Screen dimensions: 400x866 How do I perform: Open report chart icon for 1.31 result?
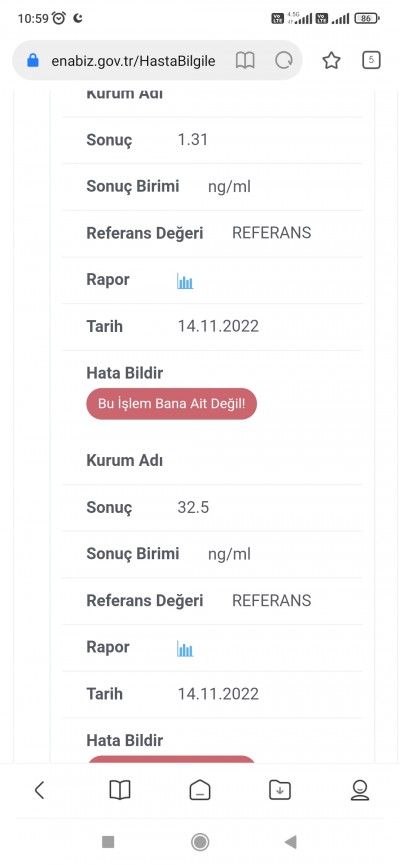point(185,281)
